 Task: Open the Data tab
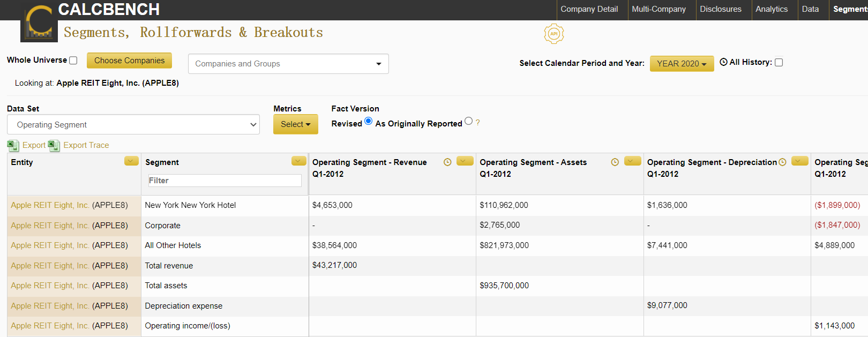coord(810,9)
